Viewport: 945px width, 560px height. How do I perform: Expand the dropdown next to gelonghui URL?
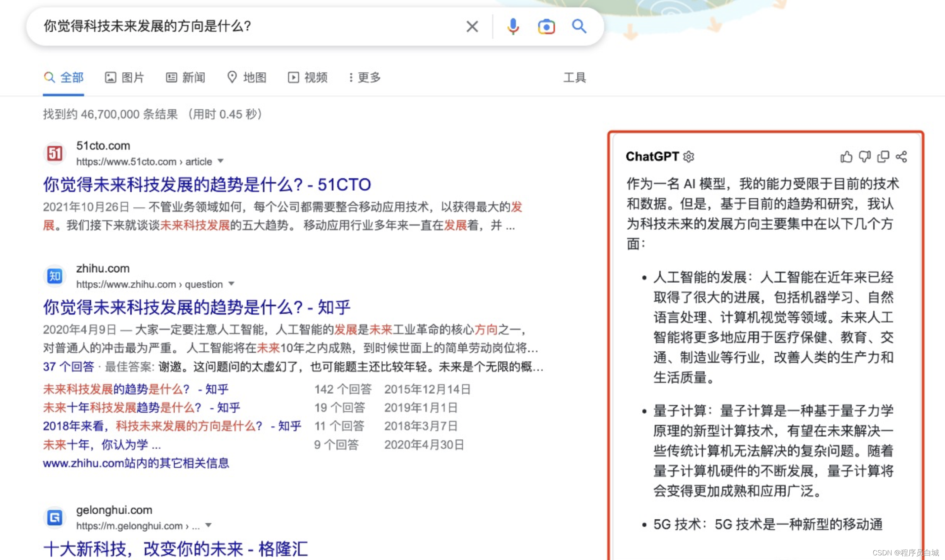coord(209,525)
